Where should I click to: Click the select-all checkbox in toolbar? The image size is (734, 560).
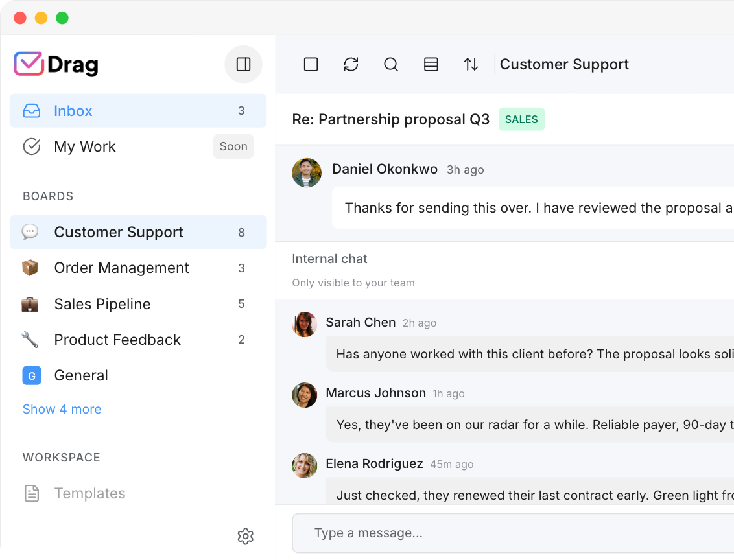[311, 64]
